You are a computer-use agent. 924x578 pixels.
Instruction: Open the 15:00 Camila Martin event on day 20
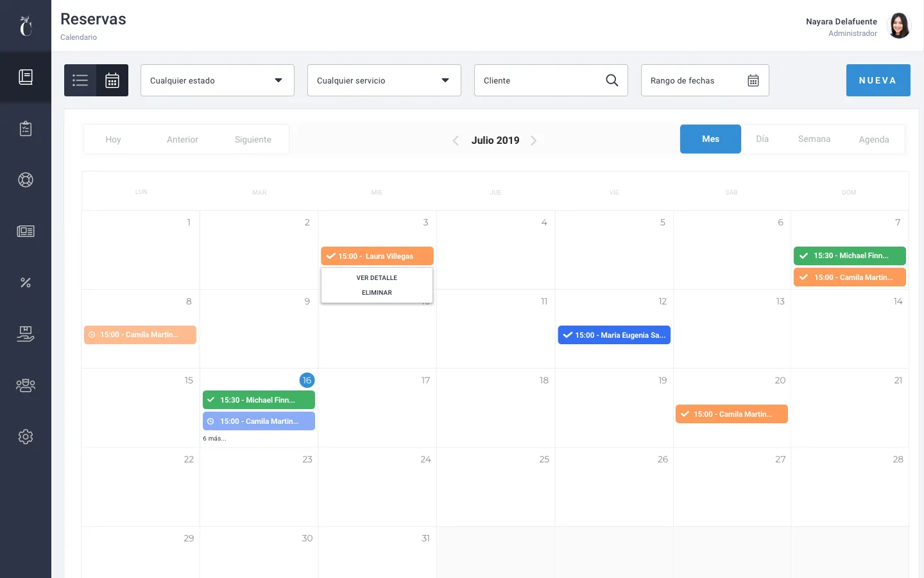tap(732, 414)
